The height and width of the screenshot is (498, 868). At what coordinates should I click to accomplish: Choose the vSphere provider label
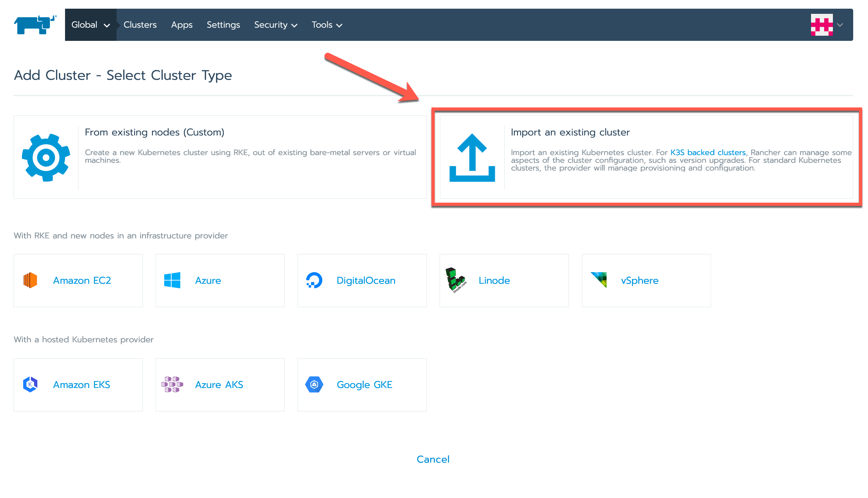tap(640, 281)
